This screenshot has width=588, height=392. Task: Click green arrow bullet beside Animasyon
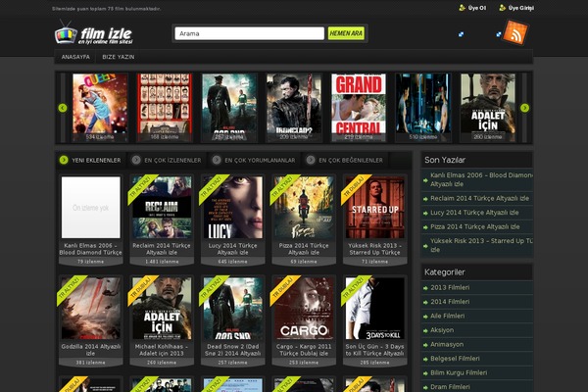pyautogui.click(x=425, y=345)
